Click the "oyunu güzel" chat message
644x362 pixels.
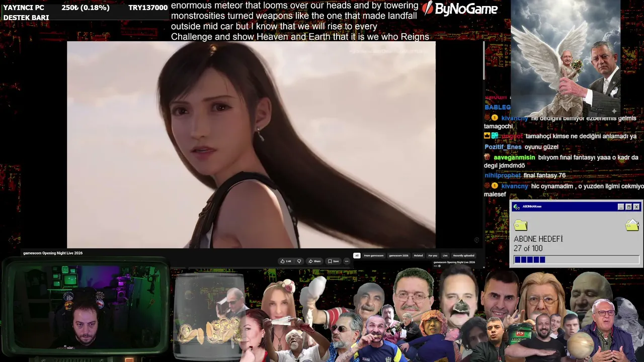(541, 147)
